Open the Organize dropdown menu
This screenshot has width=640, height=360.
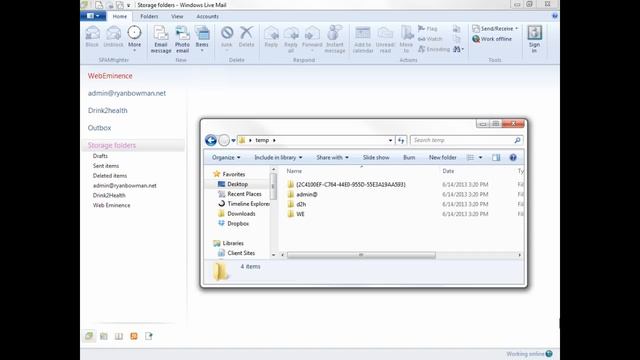tap(226, 157)
